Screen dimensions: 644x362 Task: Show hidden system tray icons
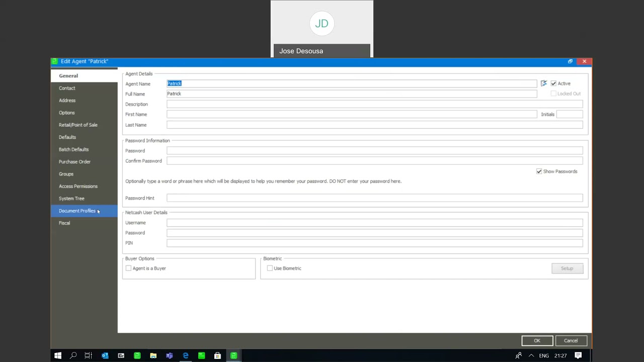point(531,355)
